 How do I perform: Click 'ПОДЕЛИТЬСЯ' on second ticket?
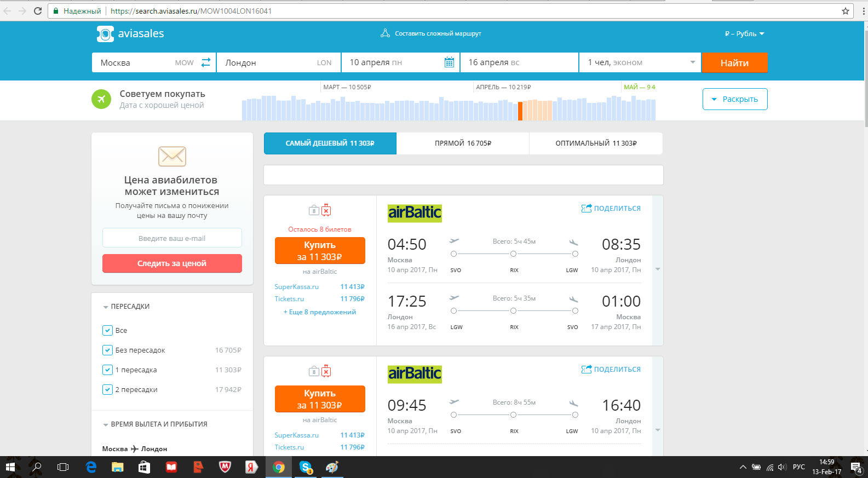611,369
